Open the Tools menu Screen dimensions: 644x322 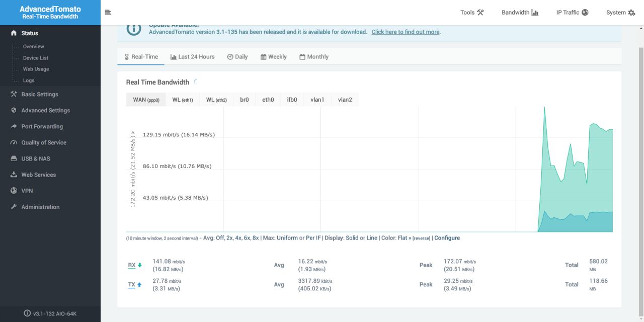472,13
